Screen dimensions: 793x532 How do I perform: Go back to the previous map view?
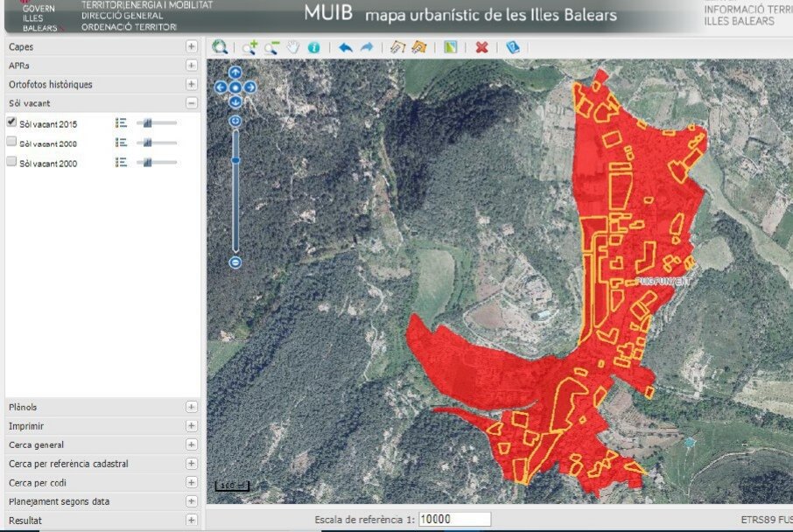[346, 47]
